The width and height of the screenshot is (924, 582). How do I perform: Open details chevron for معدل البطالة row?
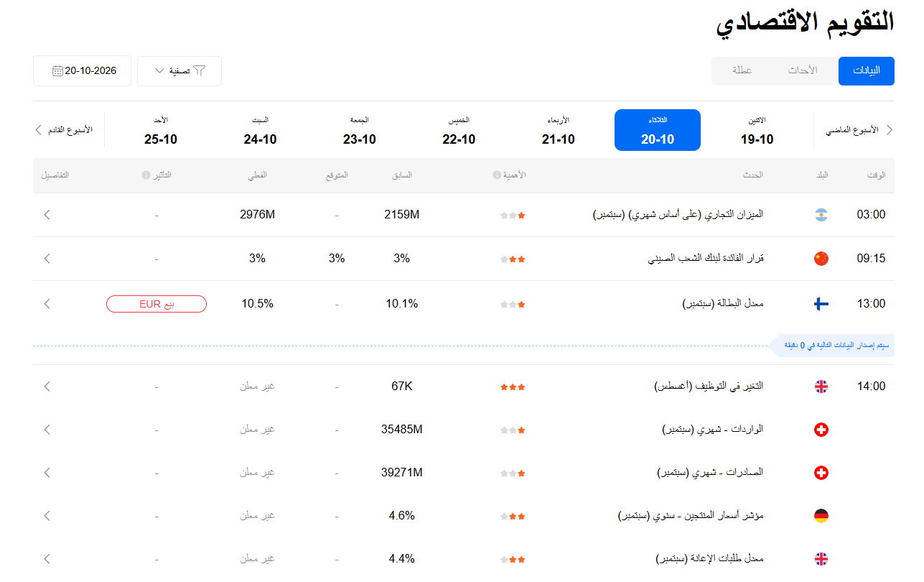click(x=47, y=304)
